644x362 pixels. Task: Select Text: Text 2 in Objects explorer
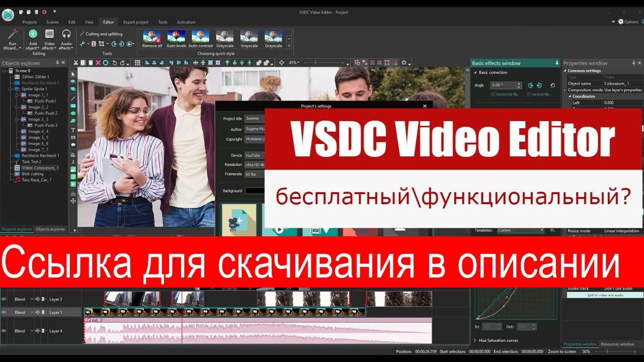click(32, 161)
